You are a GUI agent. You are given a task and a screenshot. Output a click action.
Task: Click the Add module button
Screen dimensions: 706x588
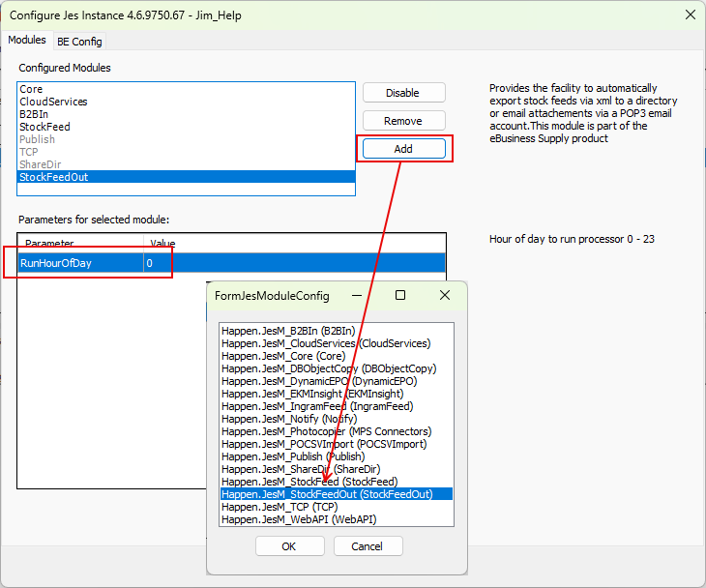[x=403, y=149]
